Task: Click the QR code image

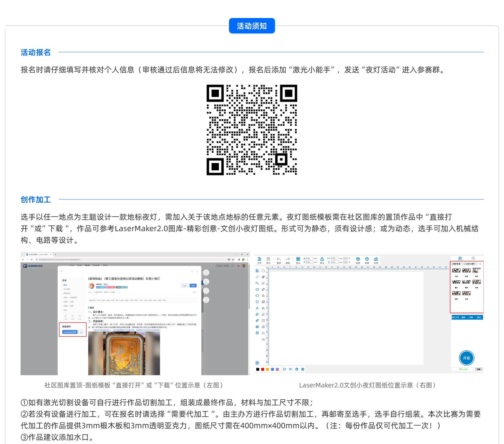Action: [252, 130]
